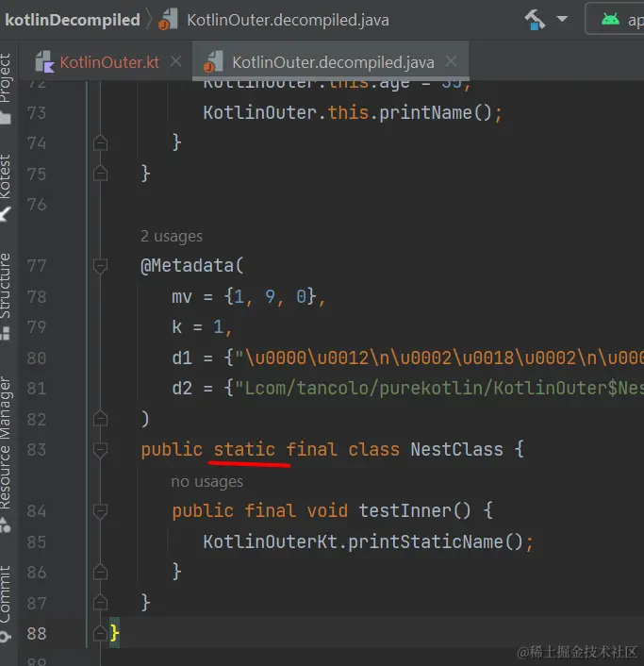Click fold end marker at line 82
The width and height of the screenshot is (644, 666).
[x=100, y=419]
